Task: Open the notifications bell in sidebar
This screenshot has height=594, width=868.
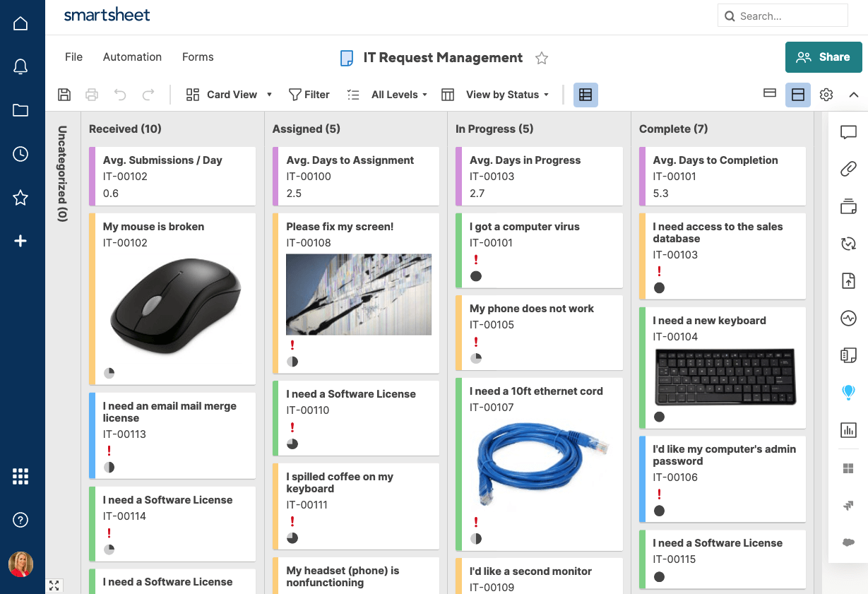Action: (20, 67)
